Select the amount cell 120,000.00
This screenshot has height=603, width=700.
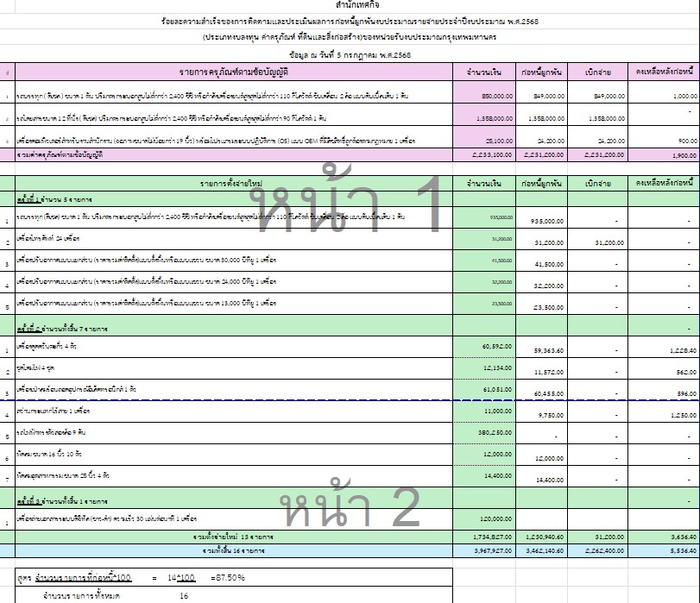[x=484, y=519]
